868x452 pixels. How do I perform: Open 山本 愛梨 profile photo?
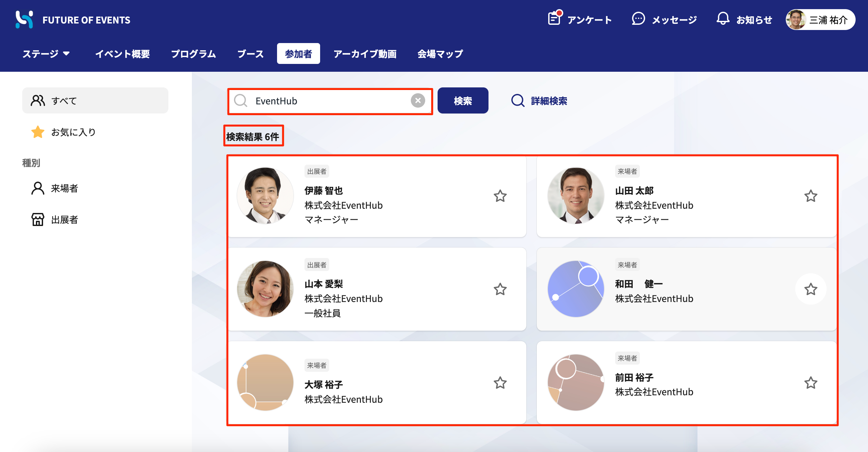click(x=265, y=289)
